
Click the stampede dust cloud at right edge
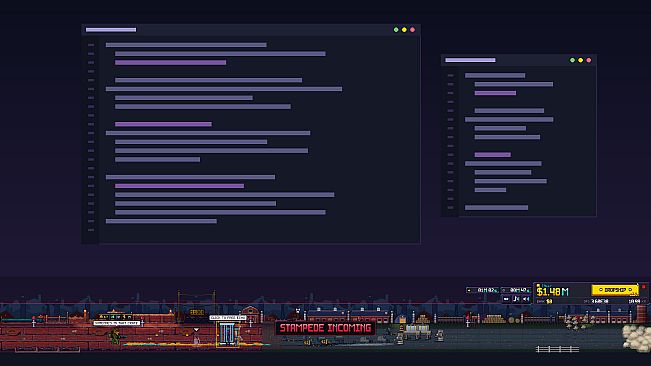click(x=636, y=337)
